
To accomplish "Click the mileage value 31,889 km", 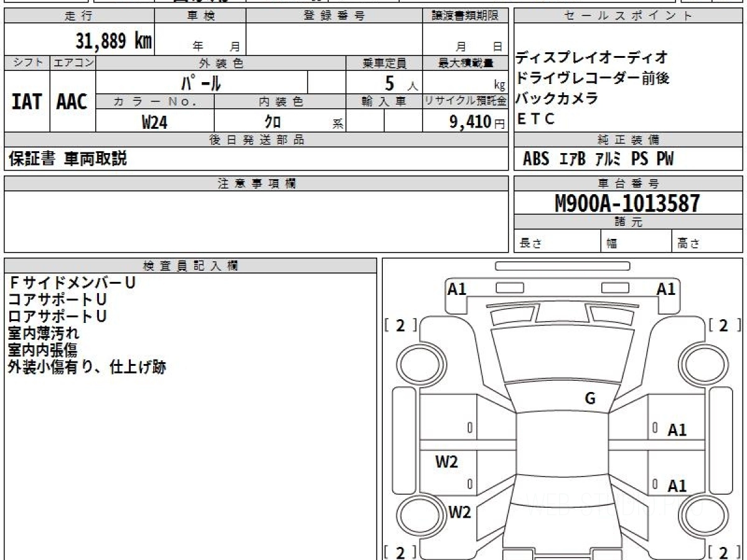I will coord(114,42).
